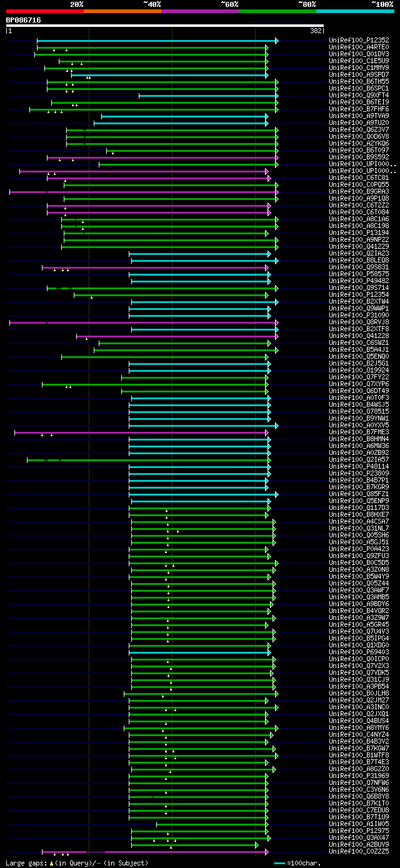The image size is (400, 868).
Task: Select the UniRef100_P12354 label
Action: coord(359,294)
